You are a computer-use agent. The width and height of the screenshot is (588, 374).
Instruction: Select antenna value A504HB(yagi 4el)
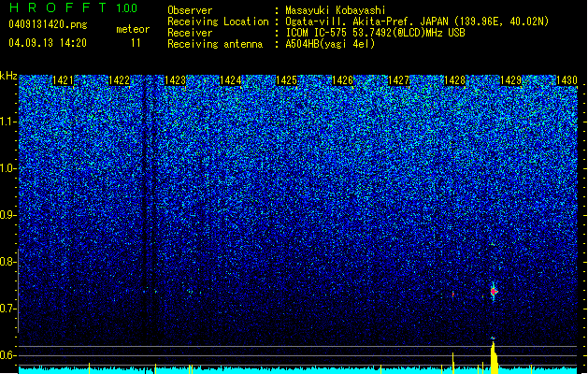click(x=330, y=44)
